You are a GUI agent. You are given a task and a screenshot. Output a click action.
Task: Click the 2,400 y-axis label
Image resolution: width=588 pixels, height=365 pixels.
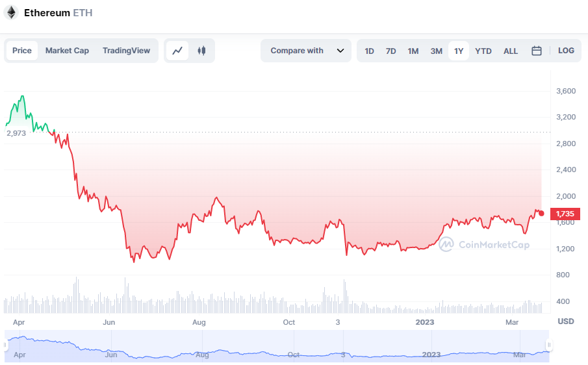[x=566, y=170]
